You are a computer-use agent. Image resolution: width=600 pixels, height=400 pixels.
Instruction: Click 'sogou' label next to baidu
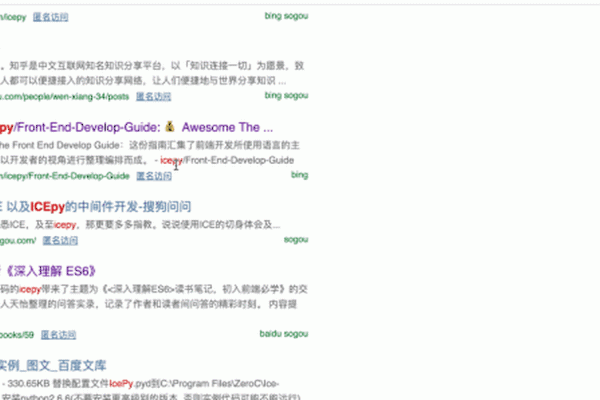click(298, 334)
